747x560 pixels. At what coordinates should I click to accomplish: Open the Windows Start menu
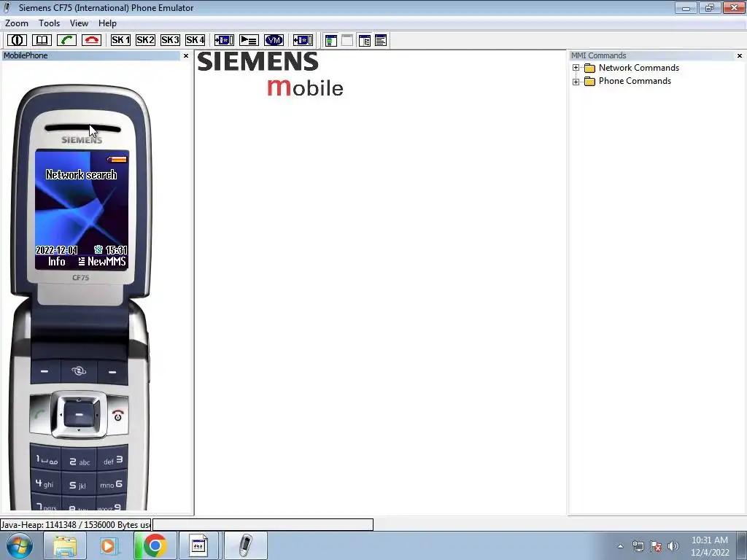click(20, 545)
